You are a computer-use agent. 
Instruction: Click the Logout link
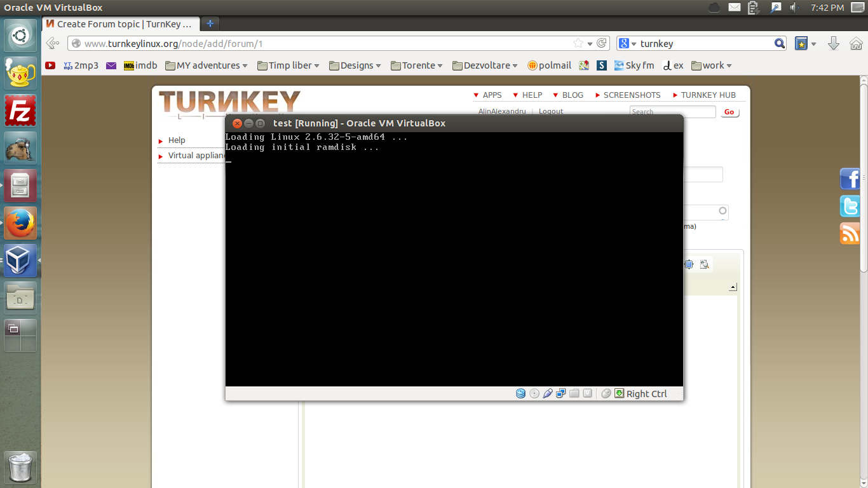coord(551,111)
